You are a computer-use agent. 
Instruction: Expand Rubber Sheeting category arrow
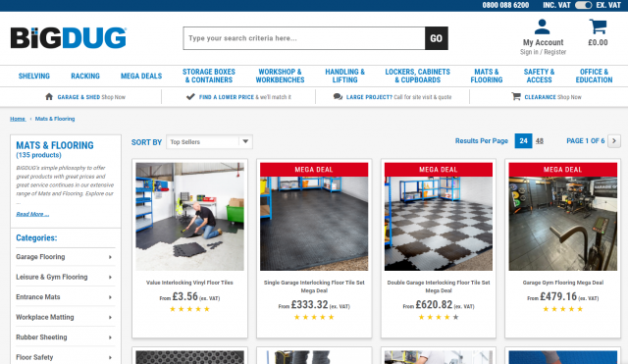110,338
